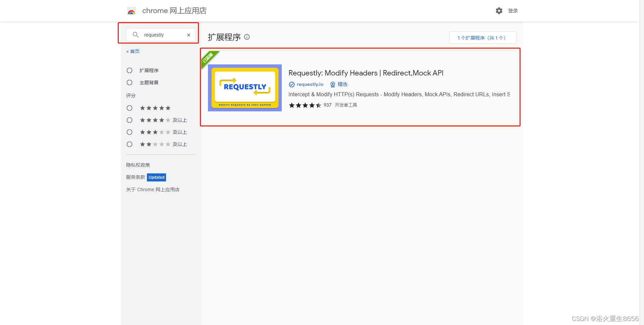Click the Intercept & Modify HTTP(s) description
Image resolution: width=644 pixels, height=325 pixels.
[x=399, y=95]
